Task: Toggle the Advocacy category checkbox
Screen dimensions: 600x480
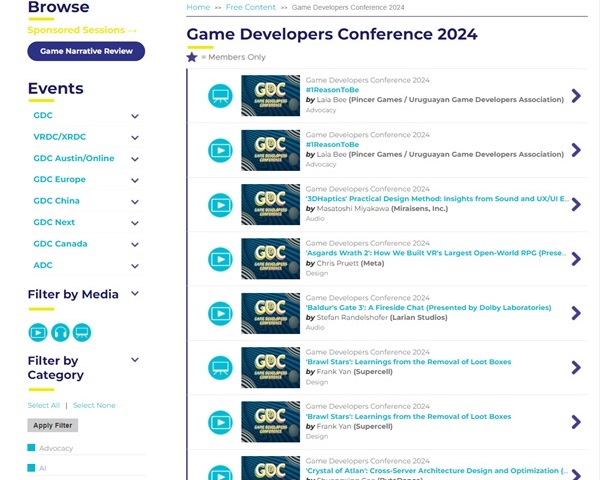Action: click(31, 447)
